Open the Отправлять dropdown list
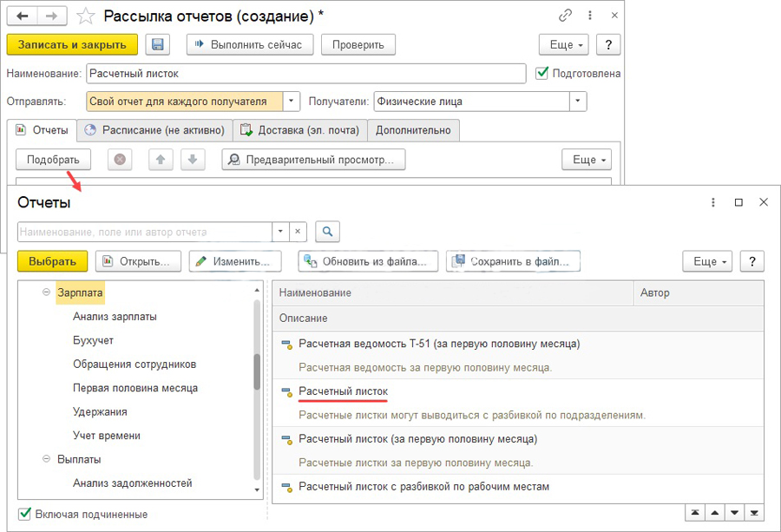Viewport: 781px width, 532px height. coord(292,102)
